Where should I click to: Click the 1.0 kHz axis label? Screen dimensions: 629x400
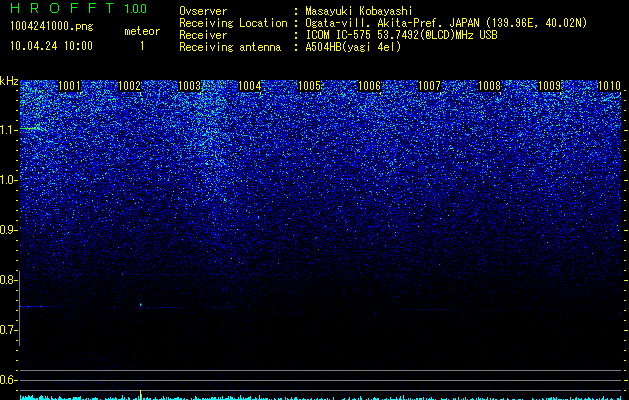click(x=9, y=180)
